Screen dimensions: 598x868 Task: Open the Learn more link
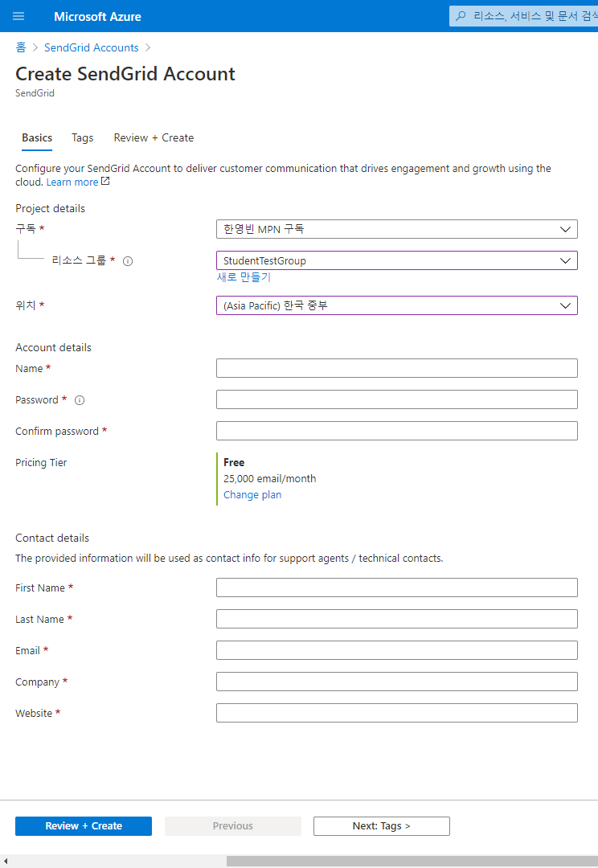(x=72, y=182)
